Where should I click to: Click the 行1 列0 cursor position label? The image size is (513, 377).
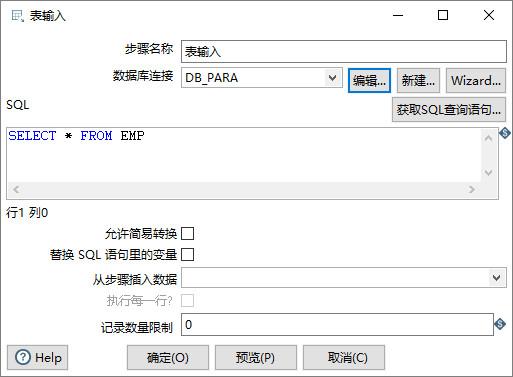pyautogui.click(x=27, y=212)
